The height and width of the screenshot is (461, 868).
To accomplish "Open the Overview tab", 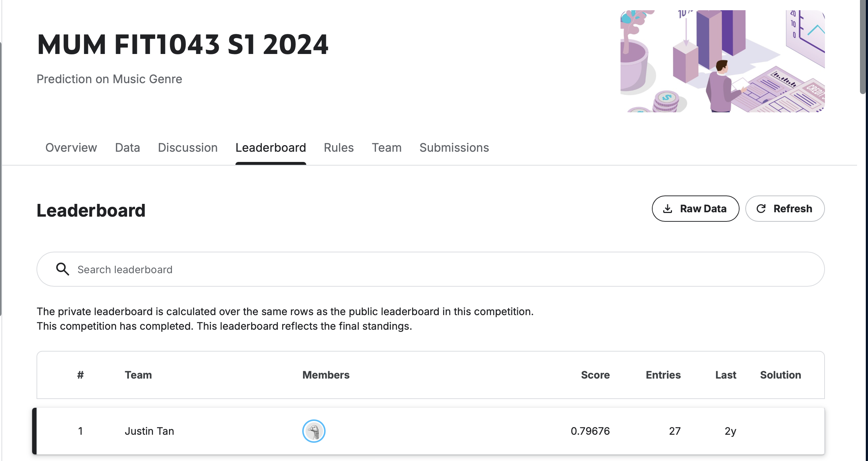I will (71, 148).
